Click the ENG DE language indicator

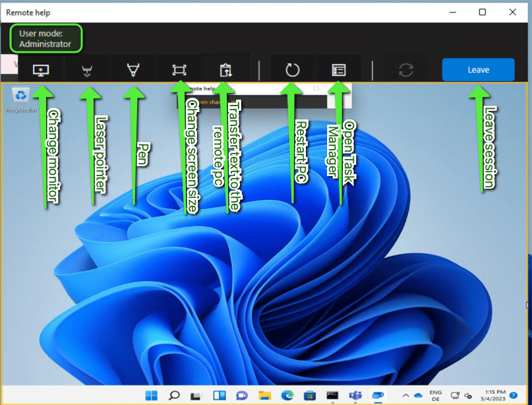pyautogui.click(x=436, y=395)
